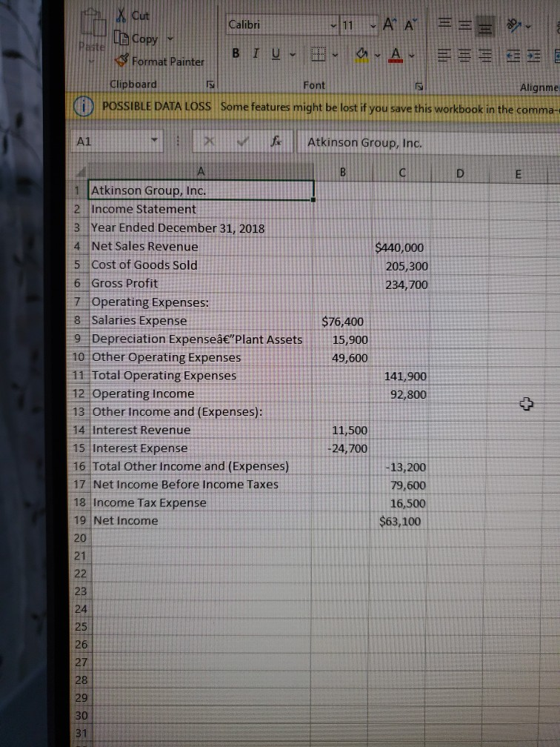560x747 pixels.
Task: Select Interest Expense value -24,700
Action: coord(341,448)
